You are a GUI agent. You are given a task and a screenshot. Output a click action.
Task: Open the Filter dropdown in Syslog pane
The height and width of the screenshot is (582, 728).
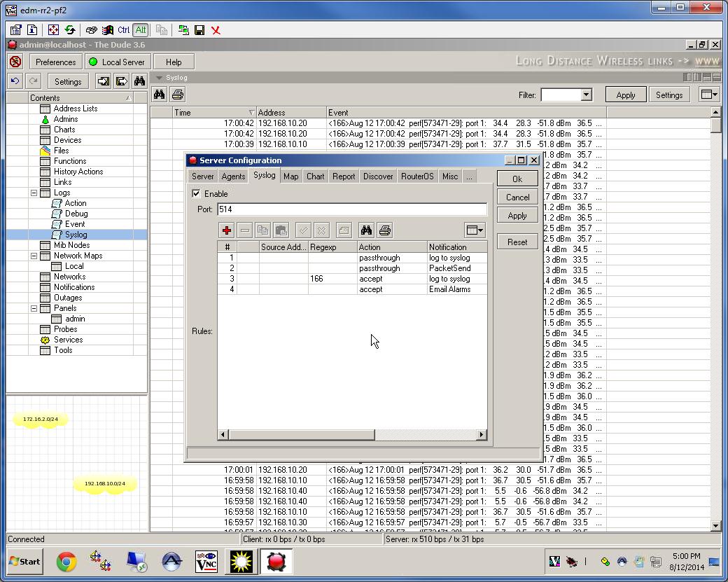[587, 95]
